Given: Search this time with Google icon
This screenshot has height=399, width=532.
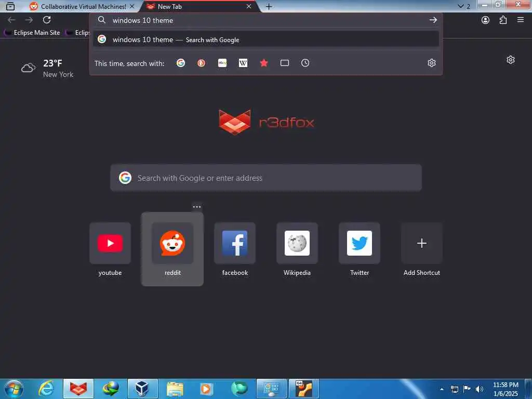Looking at the screenshot, I should pos(181,63).
